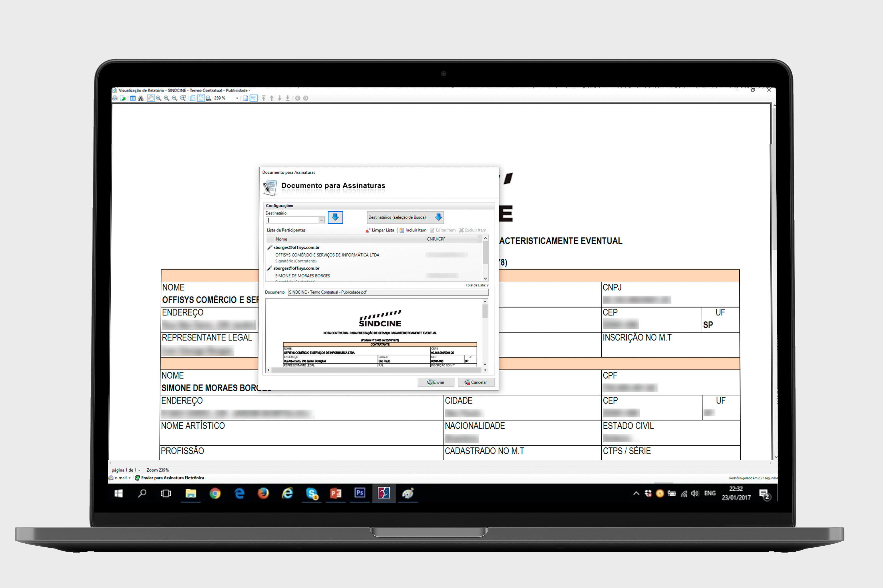Go to previous page up arrow
The height and width of the screenshot is (588, 883).
click(x=272, y=98)
